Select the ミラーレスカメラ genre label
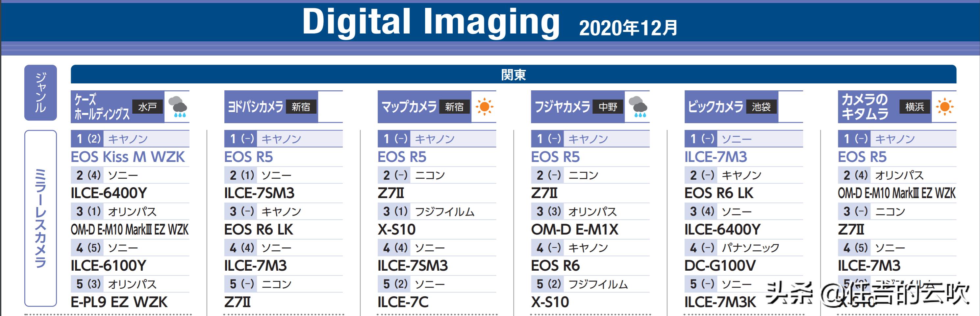Image resolution: width=980 pixels, height=316 pixels. pyautogui.click(x=41, y=218)
